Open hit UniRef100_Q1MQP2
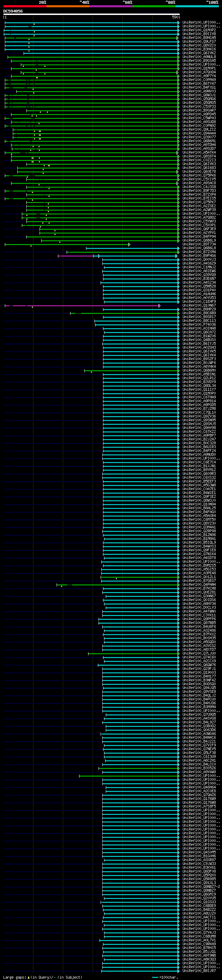Viewport: 222px width, 980px height. 199,30
